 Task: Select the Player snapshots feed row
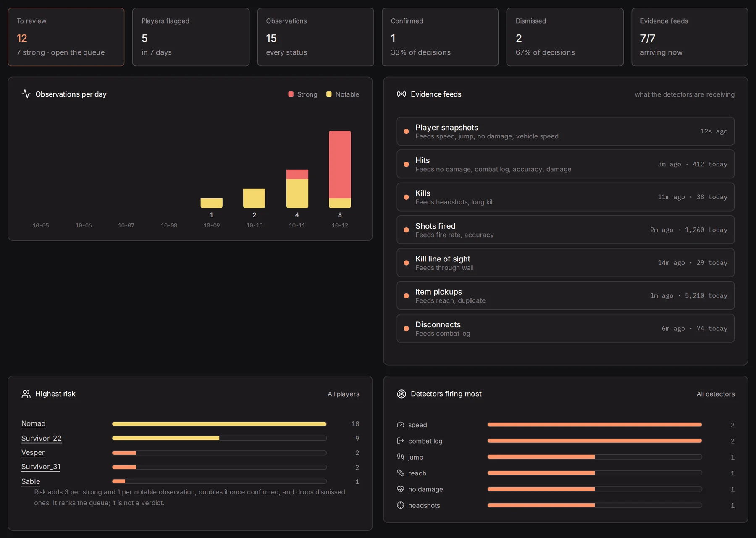(x=565, y=131)
